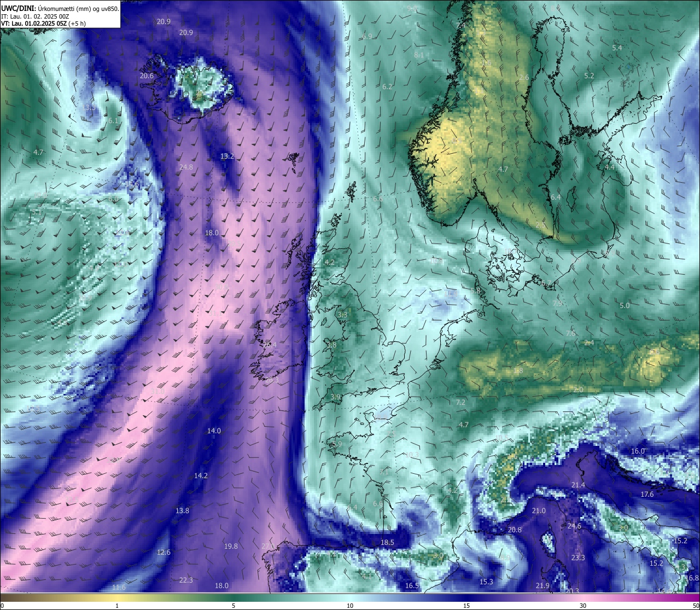Click the 16.8 value at the right edge
Viewport: 700px width, 610px height.
tap(692, 578)
